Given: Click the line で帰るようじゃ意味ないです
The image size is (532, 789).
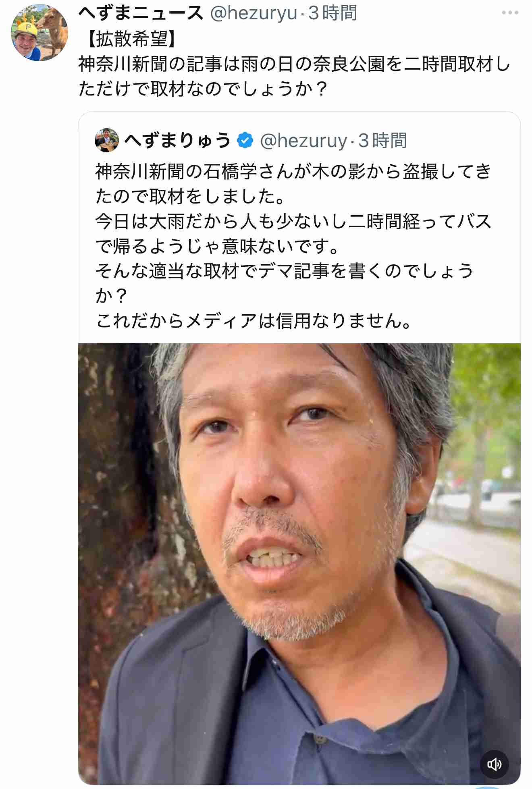Looking at the screenshot, I should [x=218, y=246].
